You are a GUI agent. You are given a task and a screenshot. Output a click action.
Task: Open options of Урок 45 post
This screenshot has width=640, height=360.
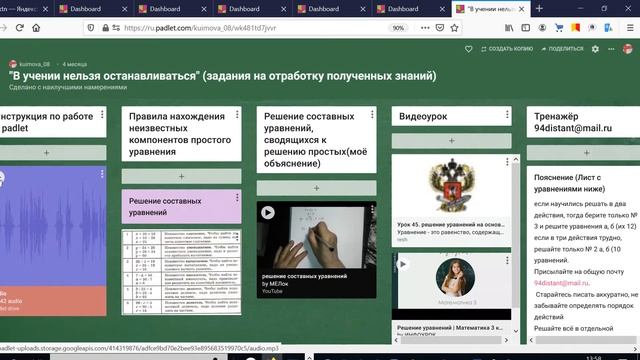507,162
